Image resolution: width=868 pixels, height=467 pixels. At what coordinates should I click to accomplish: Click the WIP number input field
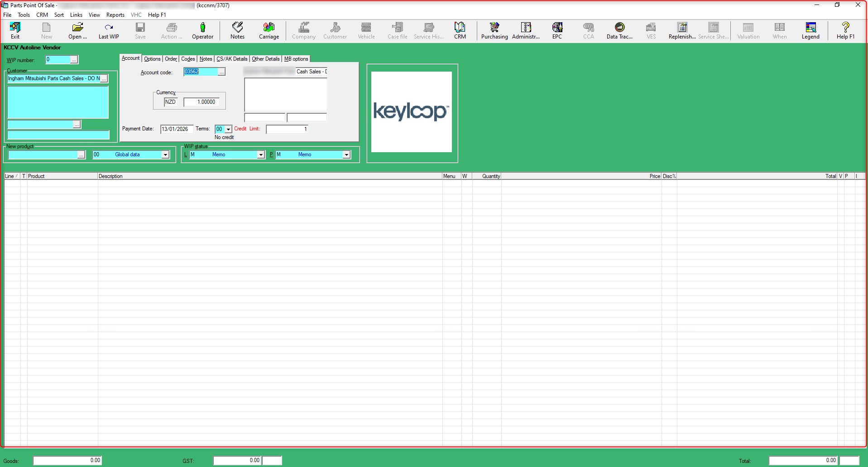coord(58,60)
